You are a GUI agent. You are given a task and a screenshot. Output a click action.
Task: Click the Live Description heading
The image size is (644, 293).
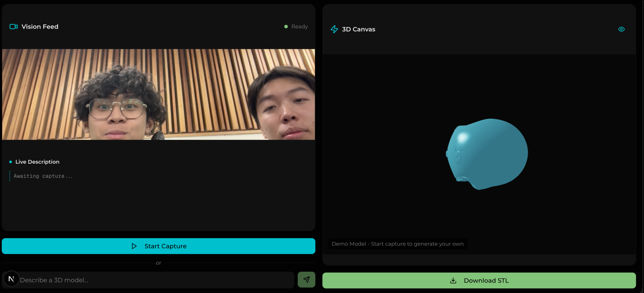[x=37, y=162]
